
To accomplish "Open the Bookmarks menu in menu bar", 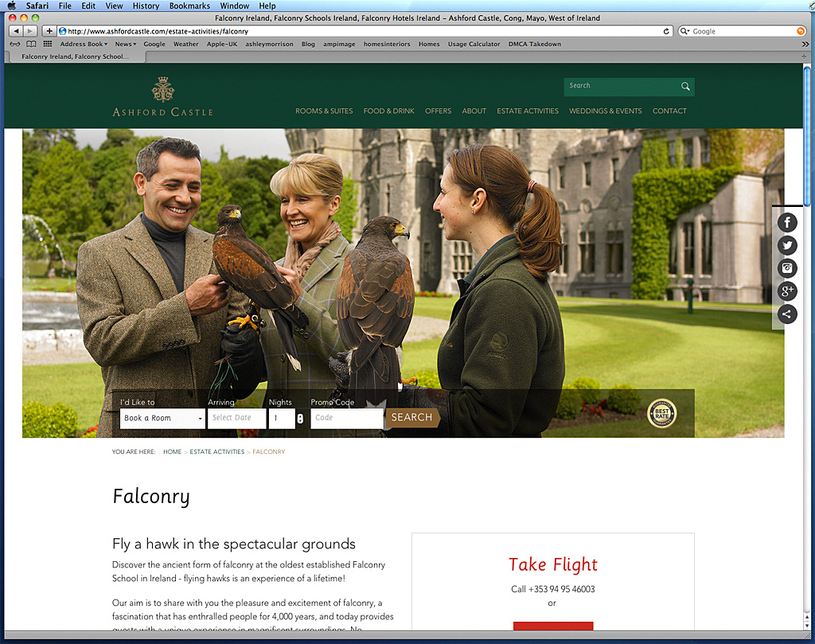I will pos(189,6).
